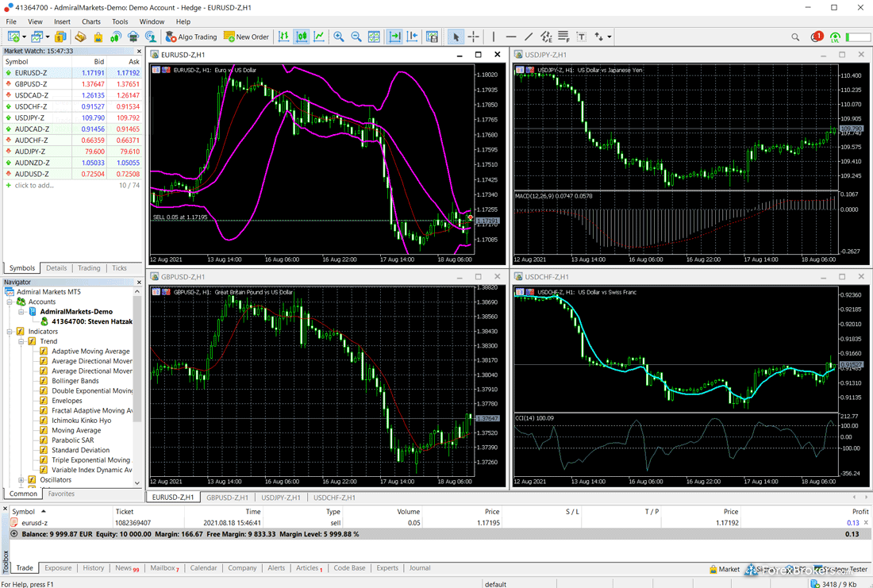Open the virtual hosting cloud icon
The image size is (873, 588).
(x=133, y=37)
